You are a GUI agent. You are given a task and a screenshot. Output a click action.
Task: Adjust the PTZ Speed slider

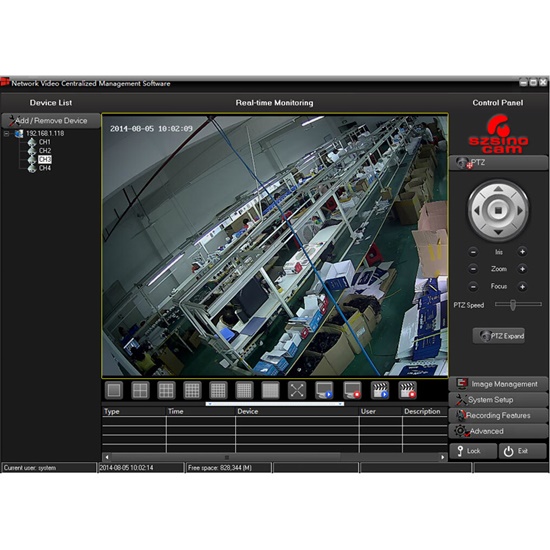tap(513, 305)
